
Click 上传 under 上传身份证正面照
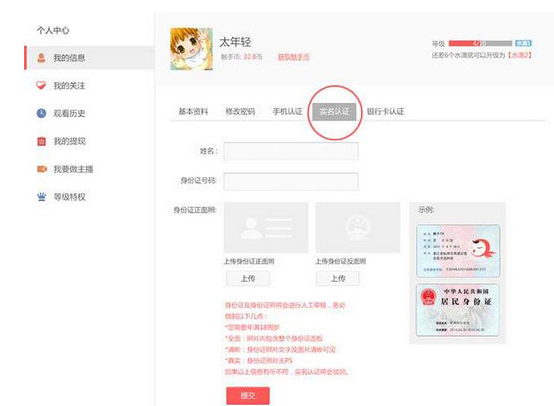click(248, 278)
